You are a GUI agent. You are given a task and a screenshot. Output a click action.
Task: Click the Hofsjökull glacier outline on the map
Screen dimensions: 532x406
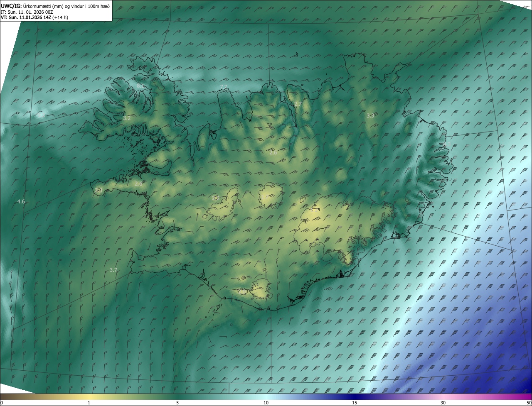tap(271, 196)
